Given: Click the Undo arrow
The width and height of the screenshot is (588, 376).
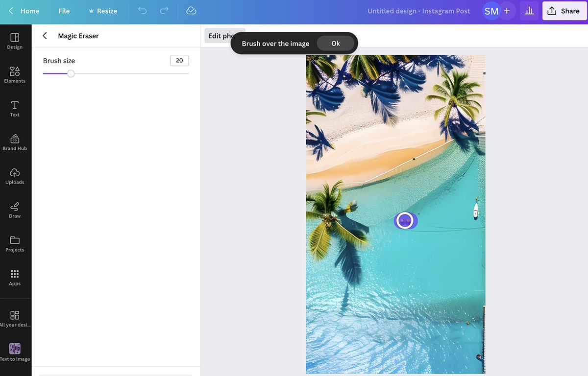Looking at the screenshot, I should point(143,11).
